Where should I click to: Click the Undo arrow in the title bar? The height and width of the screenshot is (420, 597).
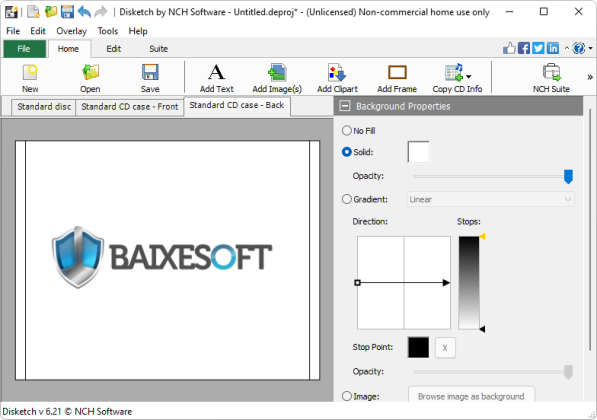point(84,12)
